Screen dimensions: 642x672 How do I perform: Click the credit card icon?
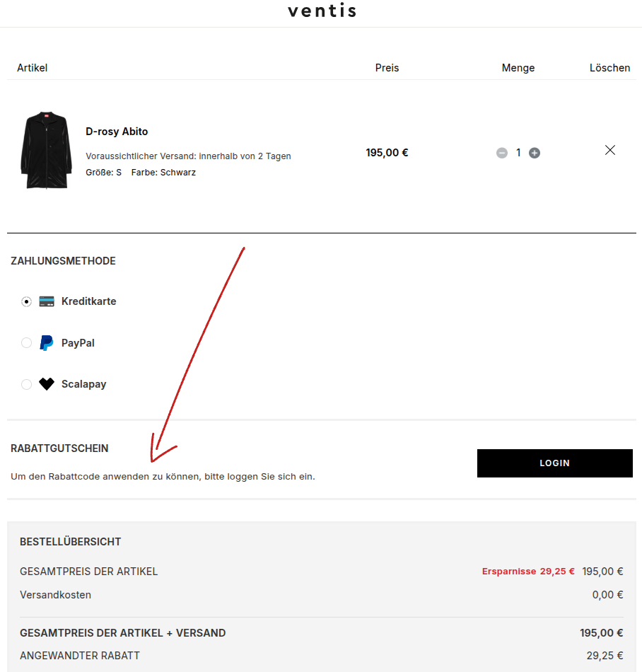47,301
